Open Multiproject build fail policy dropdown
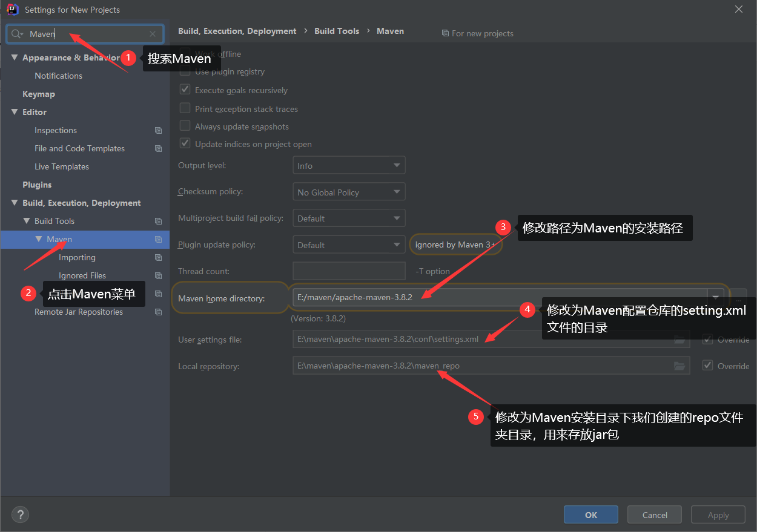Viewport: 757px width, 532px height. tap(349, 218)
